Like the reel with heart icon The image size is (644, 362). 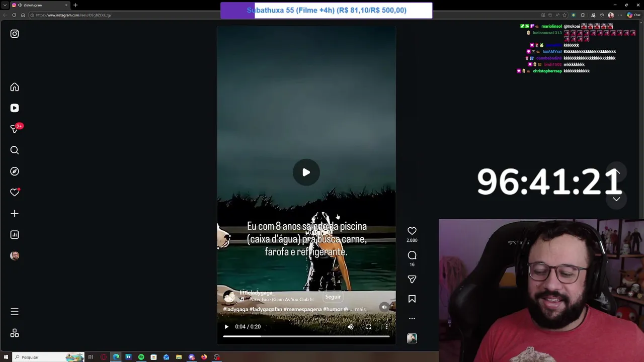412,231
